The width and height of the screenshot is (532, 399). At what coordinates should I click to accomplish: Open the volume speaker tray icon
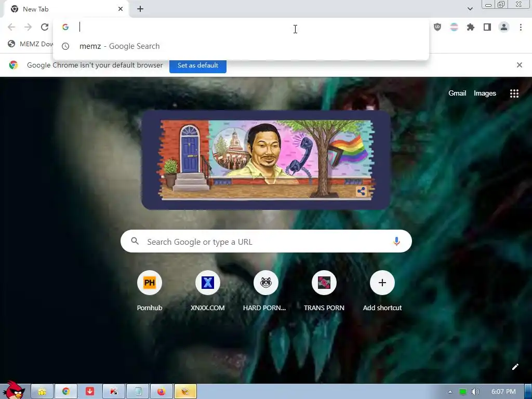pyautogui.click(x=475, y=392)
